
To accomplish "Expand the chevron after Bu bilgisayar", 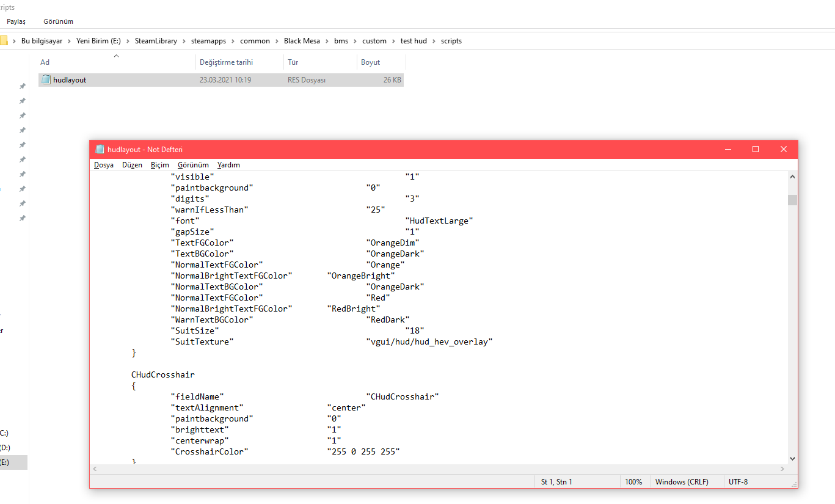I will 70,41.
